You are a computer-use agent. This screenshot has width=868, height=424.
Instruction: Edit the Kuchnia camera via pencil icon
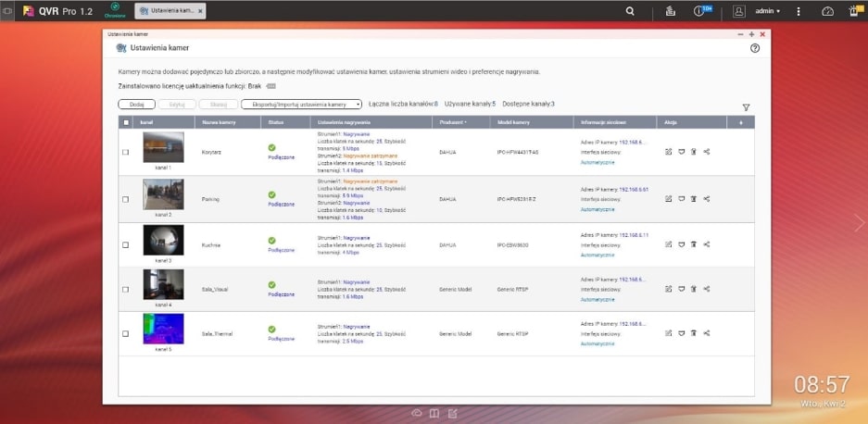pyautogui.click(x=668, y=244)
